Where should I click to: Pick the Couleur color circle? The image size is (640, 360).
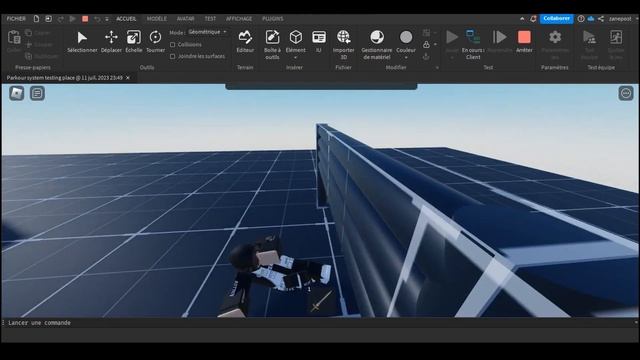[x=406, y=37]
